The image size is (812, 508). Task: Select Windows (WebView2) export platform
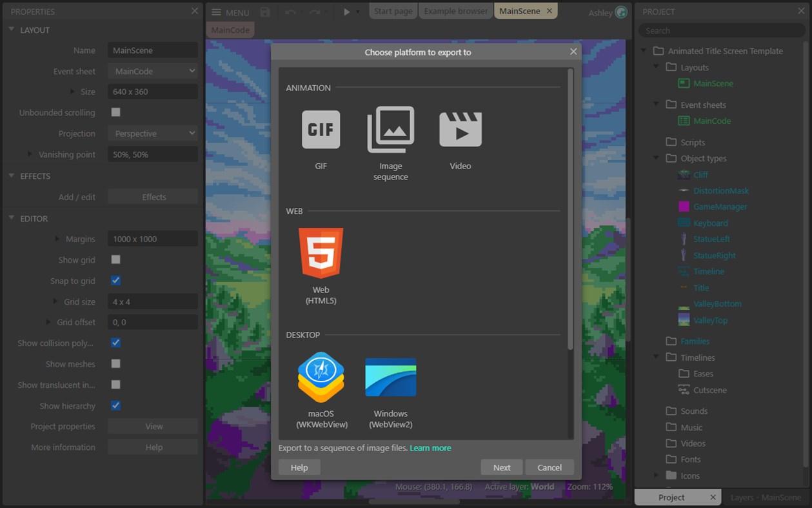point(390,378)
